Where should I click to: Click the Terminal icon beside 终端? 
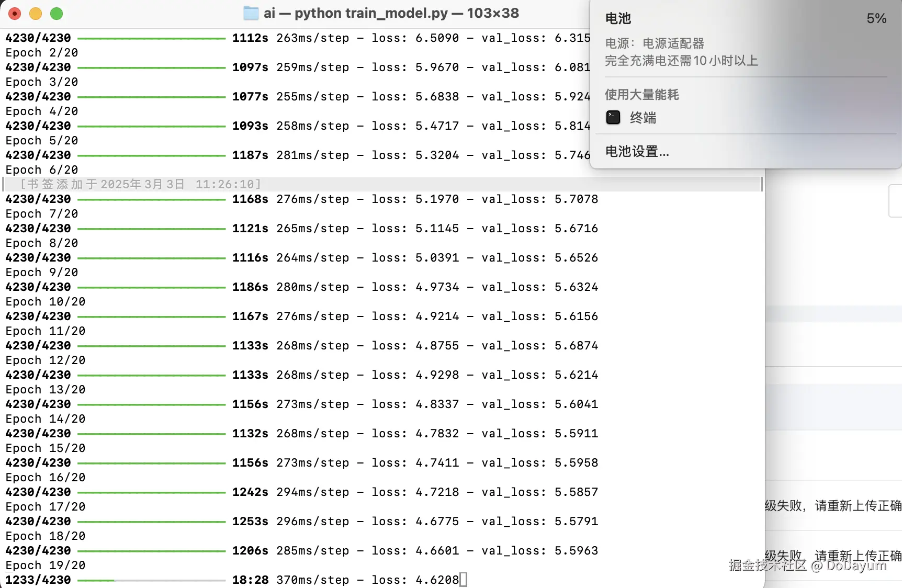tap(613, 118)
